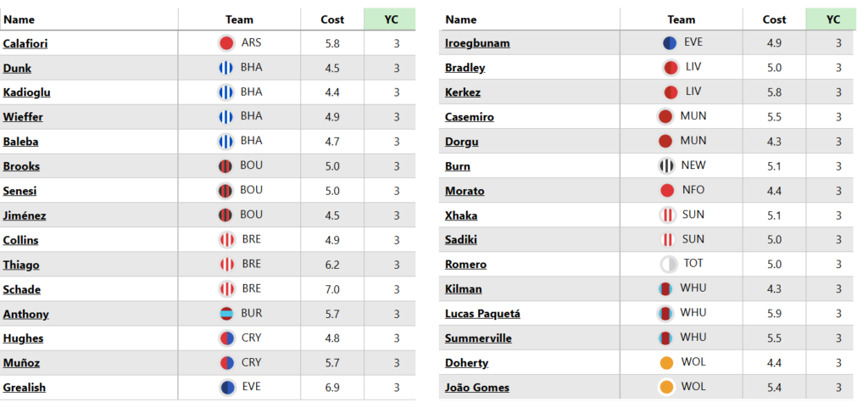Open the Xhaka player link

pos(461,215)
